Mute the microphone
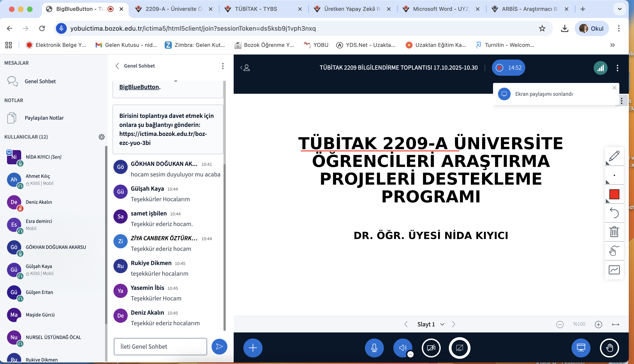The image size is (634, 364). point(374,348)
